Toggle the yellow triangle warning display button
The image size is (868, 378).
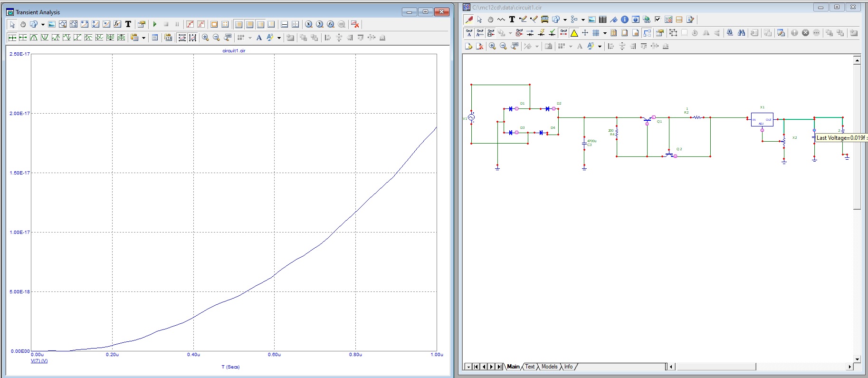(574, 33)
